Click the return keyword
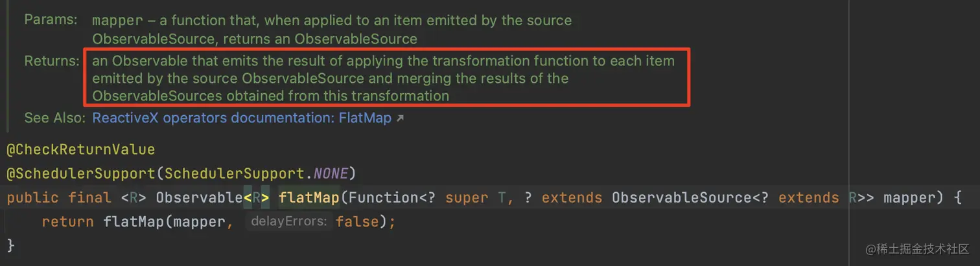980x266 pixels. pyautogui.click(x=68, y=222)
